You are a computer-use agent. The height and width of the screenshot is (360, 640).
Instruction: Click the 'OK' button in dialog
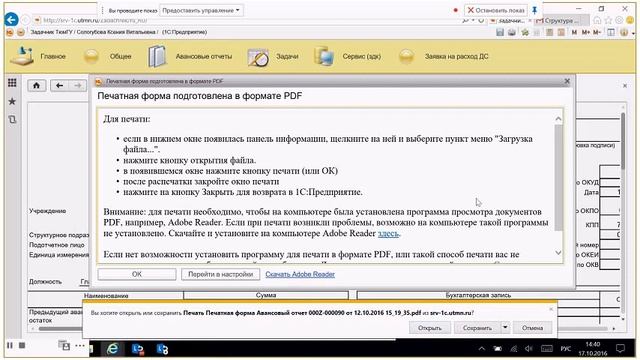[x=137, y=274]
